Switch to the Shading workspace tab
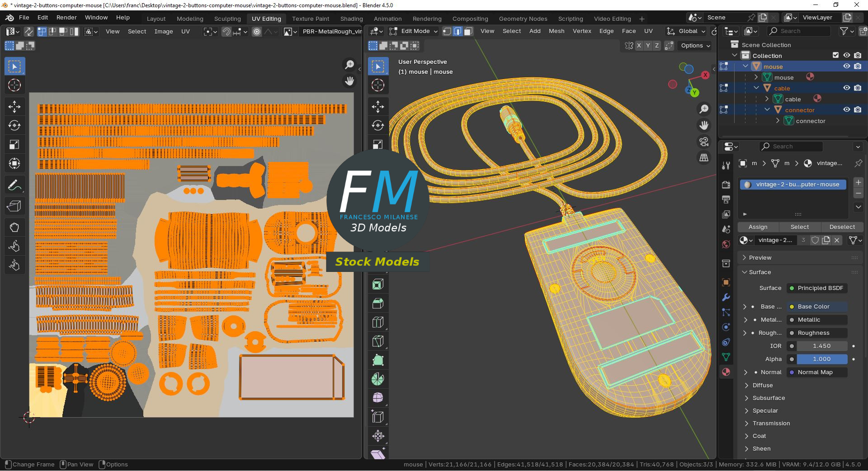Viewport: 868px width, 471px height. click(x=351, y=19)
